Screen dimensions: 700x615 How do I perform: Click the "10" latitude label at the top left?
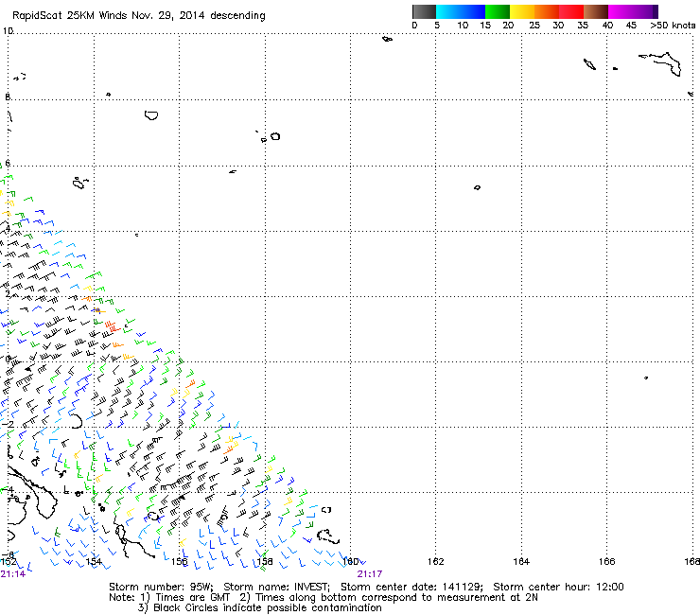8,31
